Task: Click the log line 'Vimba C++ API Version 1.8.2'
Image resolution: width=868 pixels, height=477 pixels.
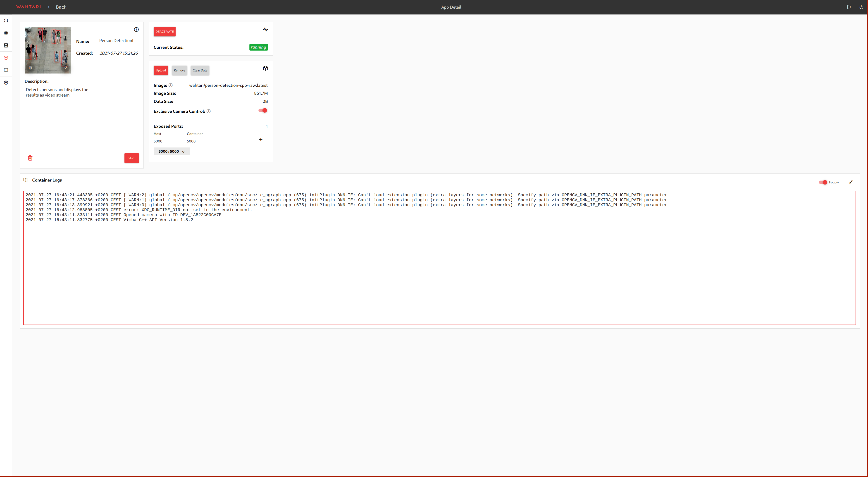Action: 110,220
